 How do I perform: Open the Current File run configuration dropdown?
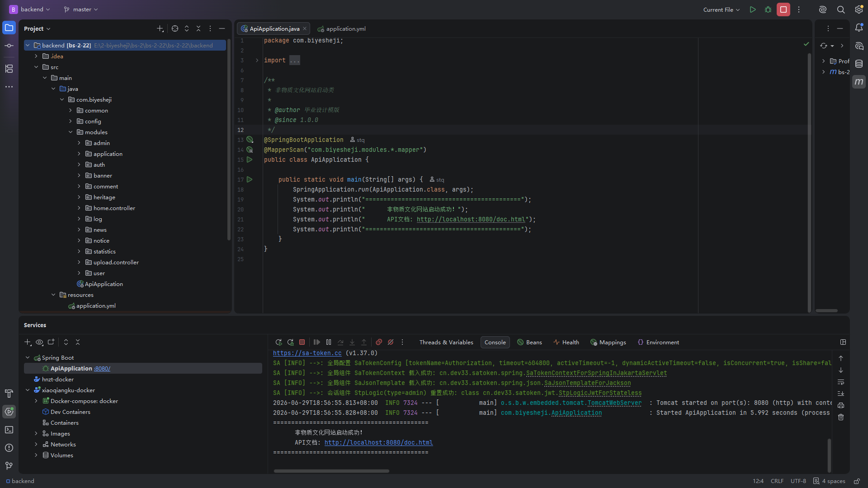coord(722,9)
